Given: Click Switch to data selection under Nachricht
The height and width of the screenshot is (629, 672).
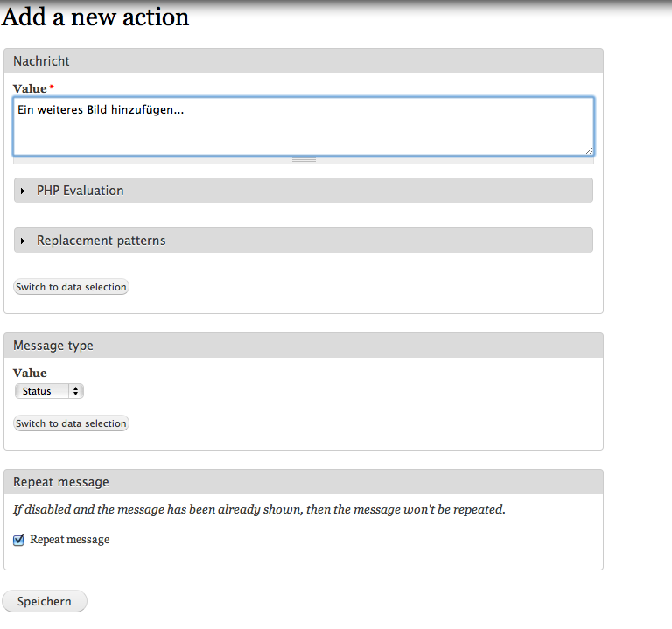Looking at the screenshot, I should (x=72, y=287).
